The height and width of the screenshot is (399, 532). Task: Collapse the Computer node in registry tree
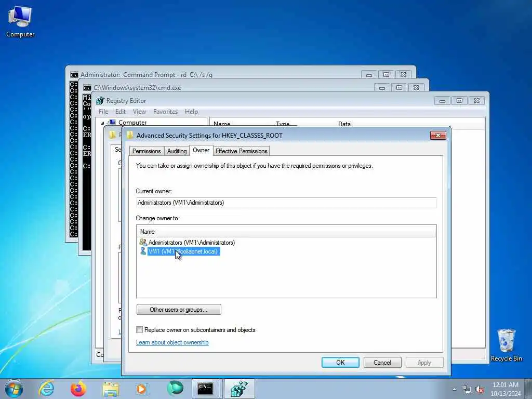point(102,123)
